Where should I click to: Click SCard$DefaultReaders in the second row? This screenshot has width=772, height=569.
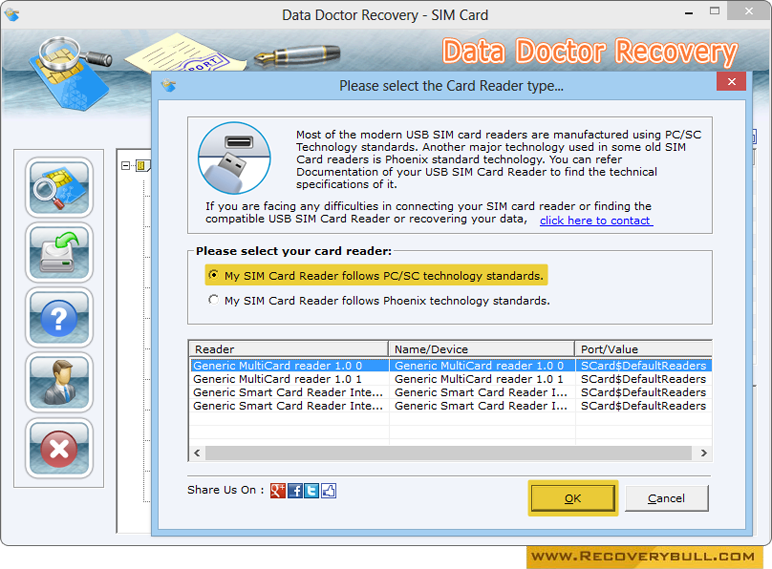[643, 379]
